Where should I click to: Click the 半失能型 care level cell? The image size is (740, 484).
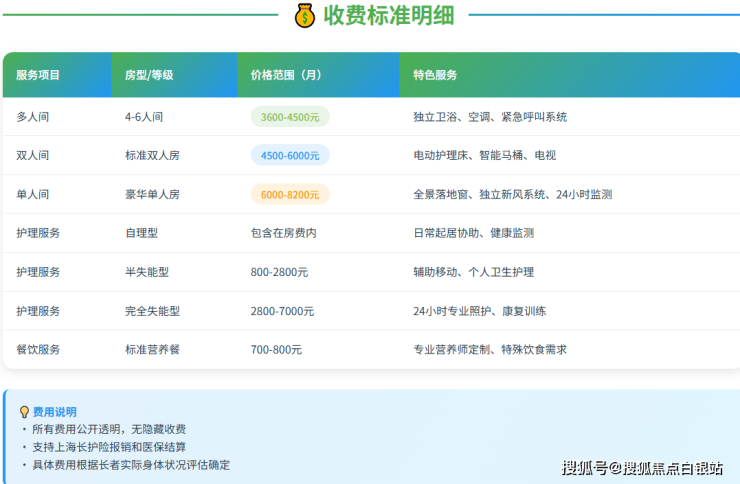coord(147,272)
